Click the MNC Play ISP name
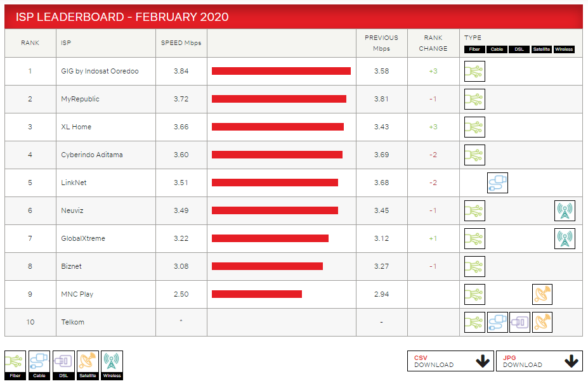The image size is (588, 386). tap(77, 294)
